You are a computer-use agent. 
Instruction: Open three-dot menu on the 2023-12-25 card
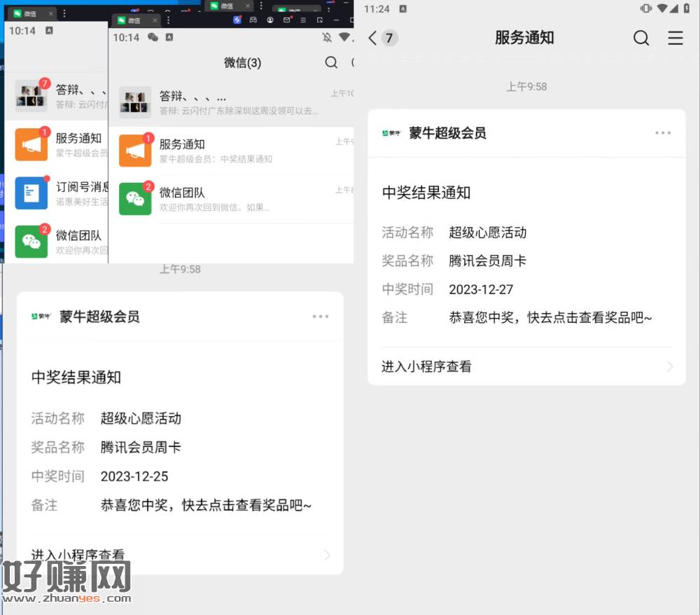point(320,317)
